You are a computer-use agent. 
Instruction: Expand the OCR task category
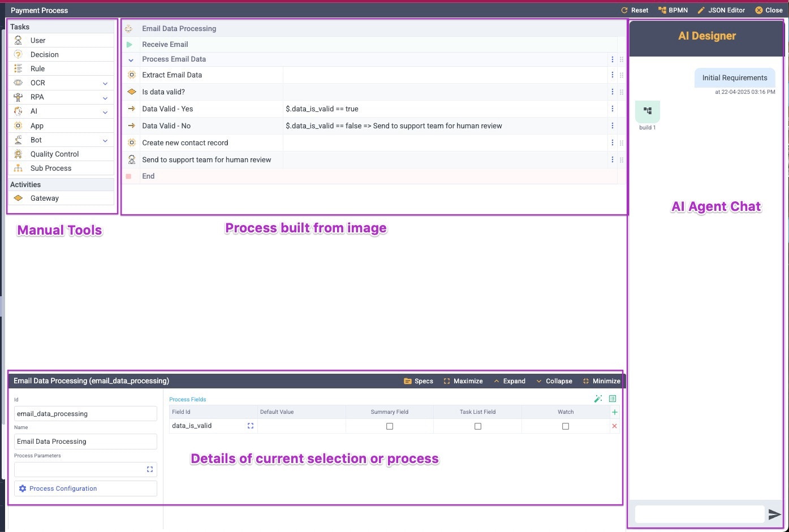click(x=105, y=83)
